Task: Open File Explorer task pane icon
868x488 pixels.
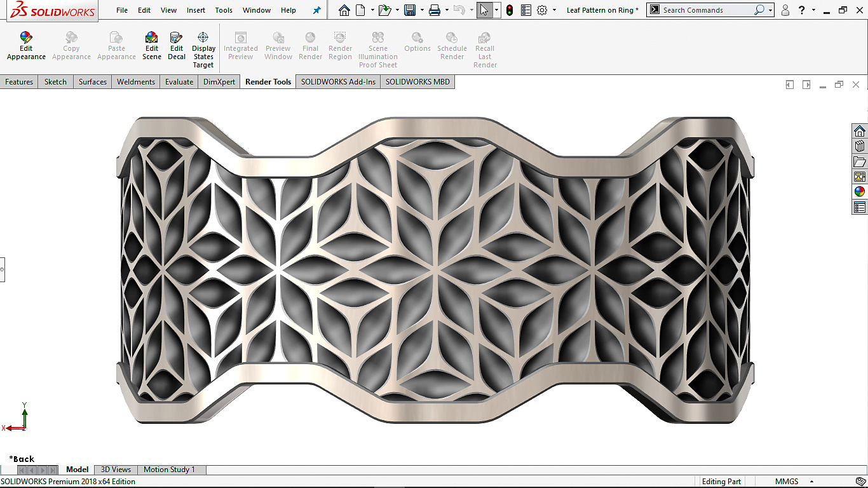Action: 859,161
